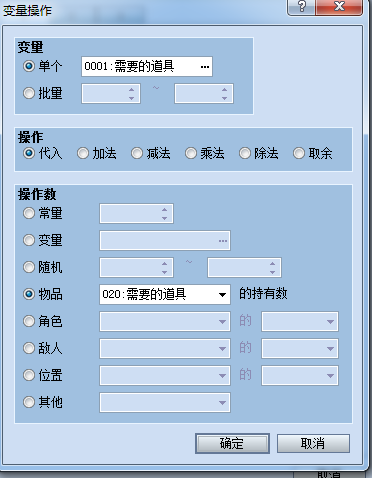Choose the 除法 division operation

pos(245,153)
